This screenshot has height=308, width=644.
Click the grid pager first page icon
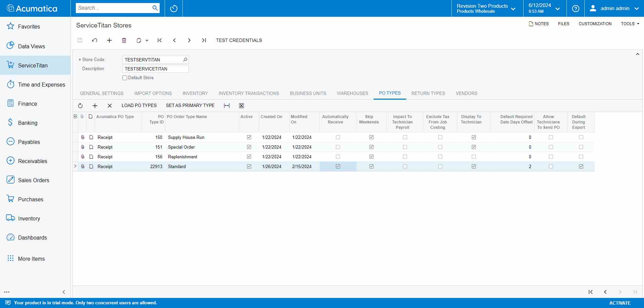[591, 292]
